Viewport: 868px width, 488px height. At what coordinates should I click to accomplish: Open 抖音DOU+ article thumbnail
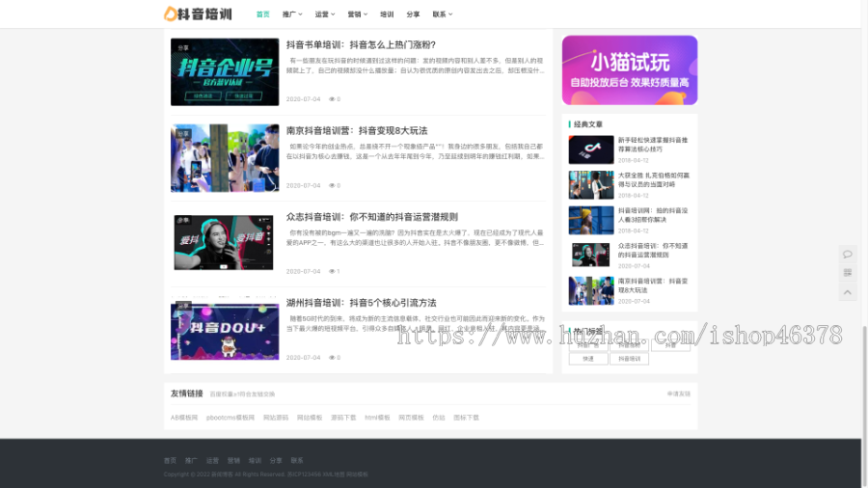tap(225, 331)
